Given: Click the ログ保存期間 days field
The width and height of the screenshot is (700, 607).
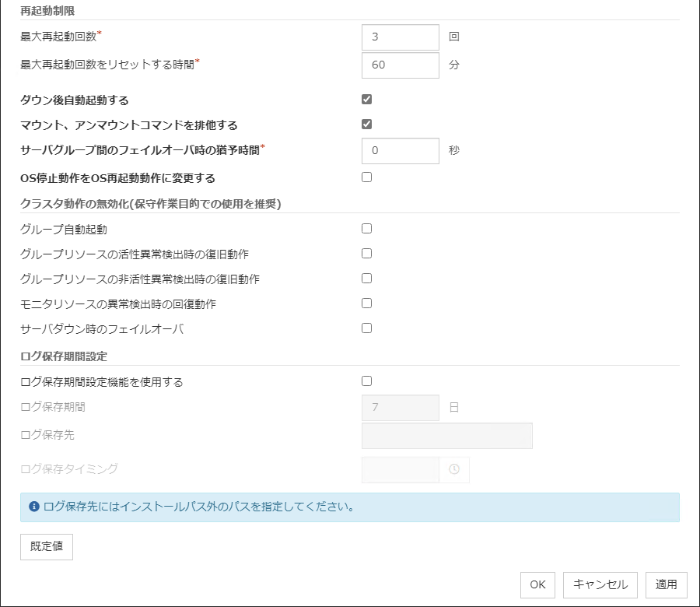Looking at the screenshot, I should coord(401,408).
